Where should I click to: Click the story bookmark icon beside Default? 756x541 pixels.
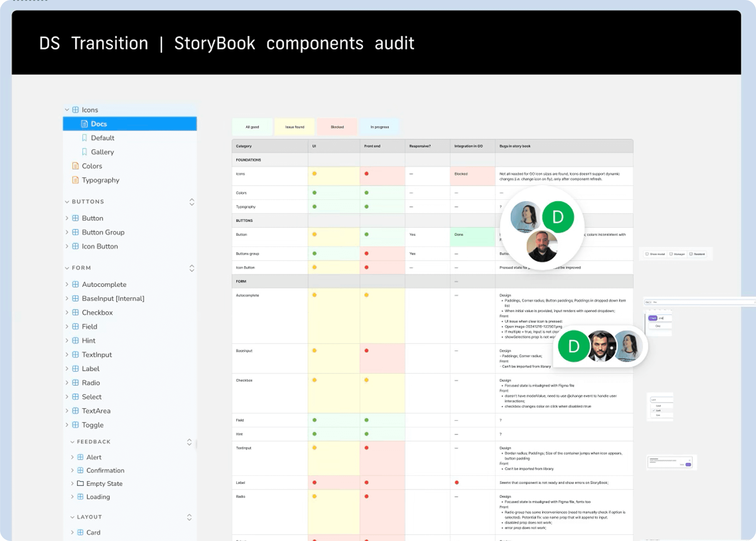(x=84, y=138)
